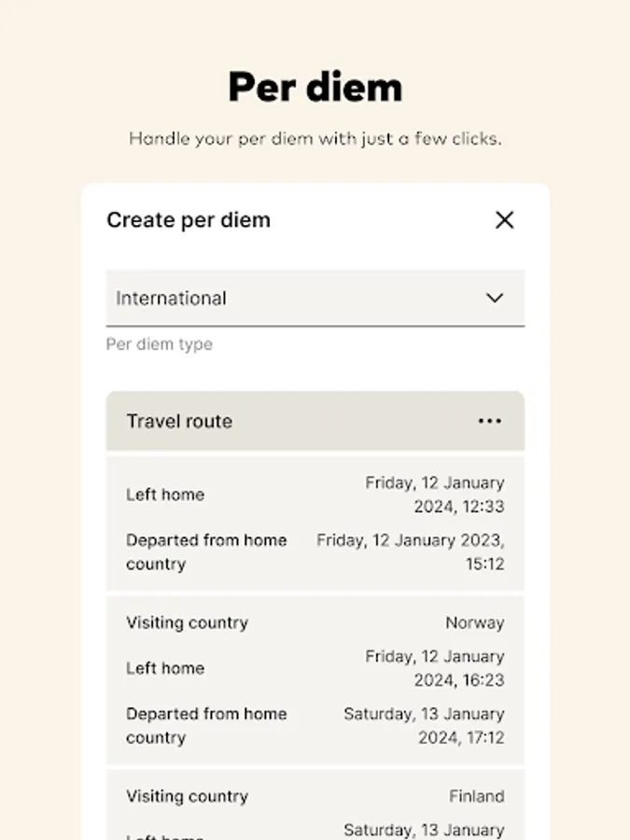Screen dimensions: 630x840
Task: Click the Departed from home country label
Action: (x=206, y=552)
